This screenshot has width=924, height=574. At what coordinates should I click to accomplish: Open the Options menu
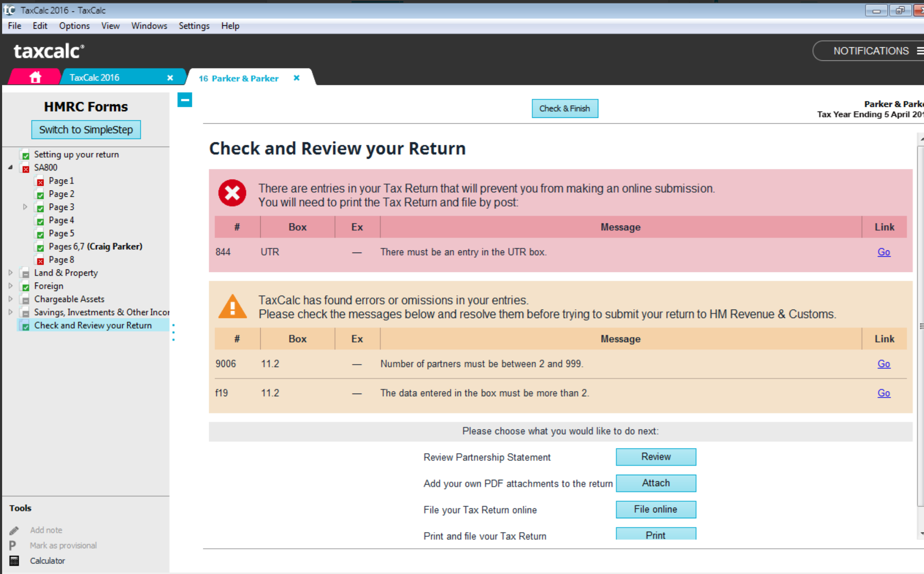[74, 26]
